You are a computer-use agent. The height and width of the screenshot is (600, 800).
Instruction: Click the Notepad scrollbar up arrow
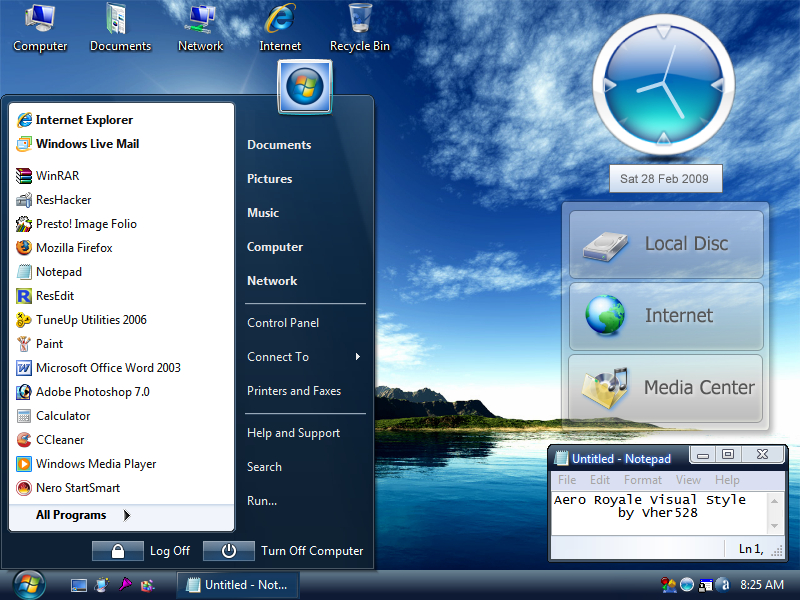(774, 501)
